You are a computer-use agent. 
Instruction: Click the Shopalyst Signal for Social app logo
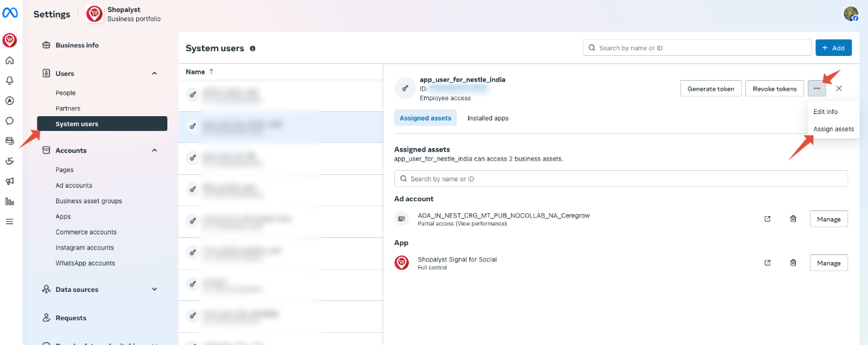pyautogui.click(x=402, y=263)
